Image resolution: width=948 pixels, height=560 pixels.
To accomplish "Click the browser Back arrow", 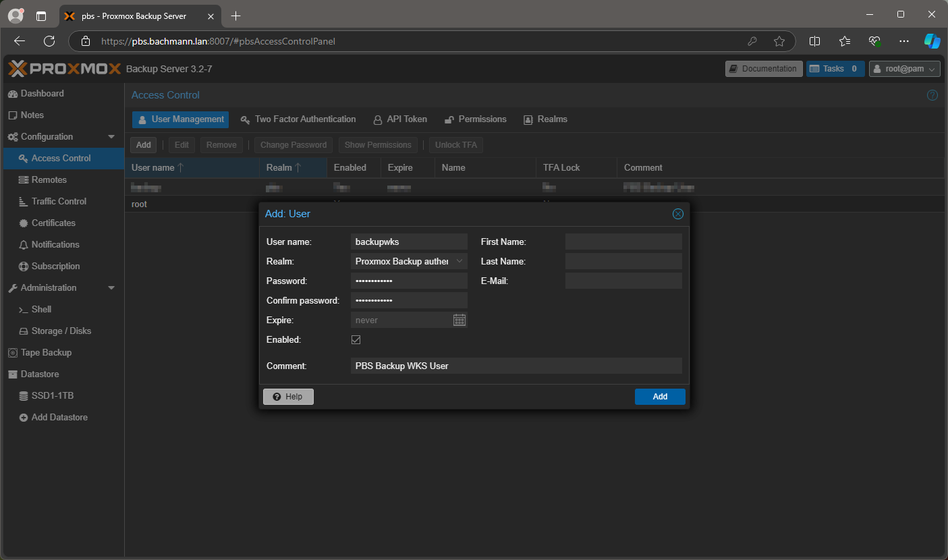I will pyautogui.click(x=20, y=41).
